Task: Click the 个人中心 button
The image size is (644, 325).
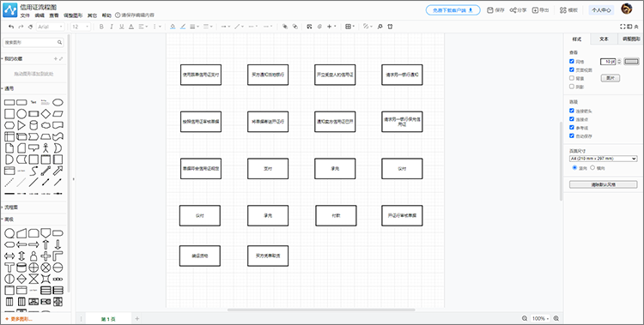Action: click(601, 9)
